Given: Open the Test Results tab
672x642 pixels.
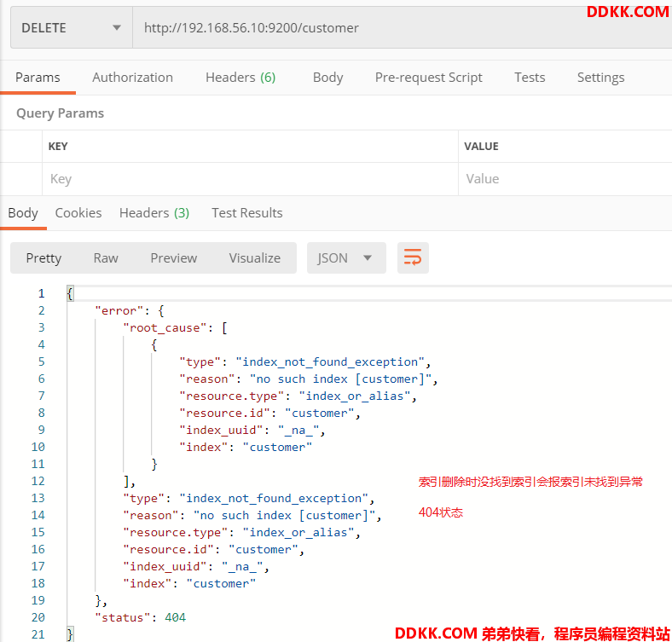Looking at the screenshot, I should (x=247, y=213).
